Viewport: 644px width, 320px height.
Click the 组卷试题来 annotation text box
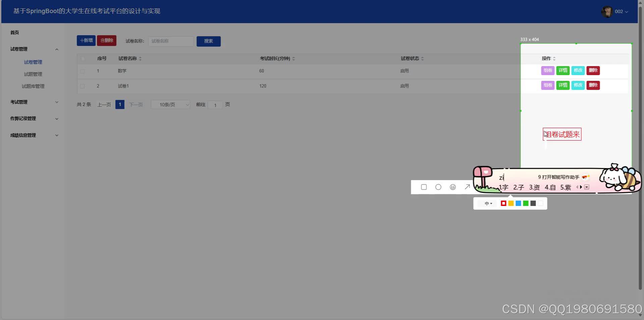562,135
